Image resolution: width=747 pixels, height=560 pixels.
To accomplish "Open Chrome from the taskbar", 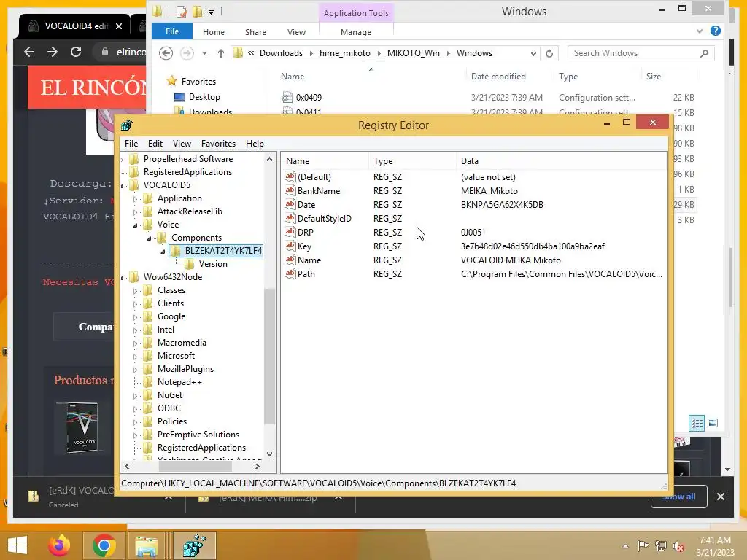I will pyautogui.click(x=104, y=545).
